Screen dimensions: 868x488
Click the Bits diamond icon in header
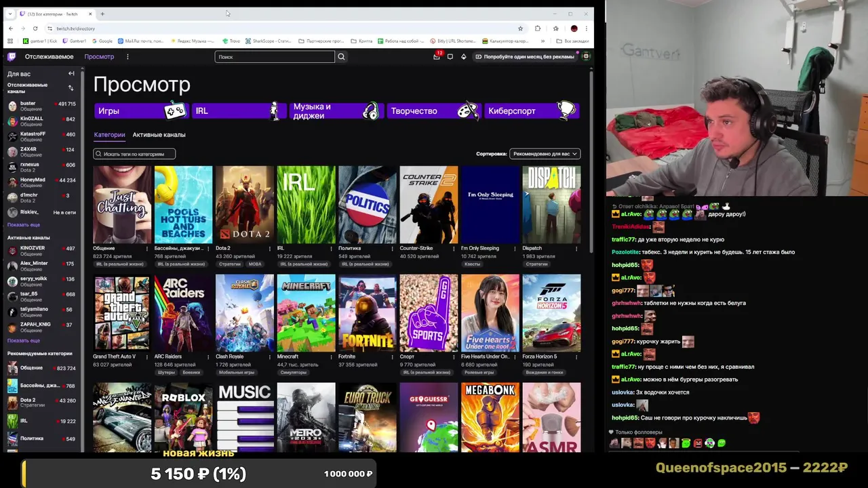464,57
